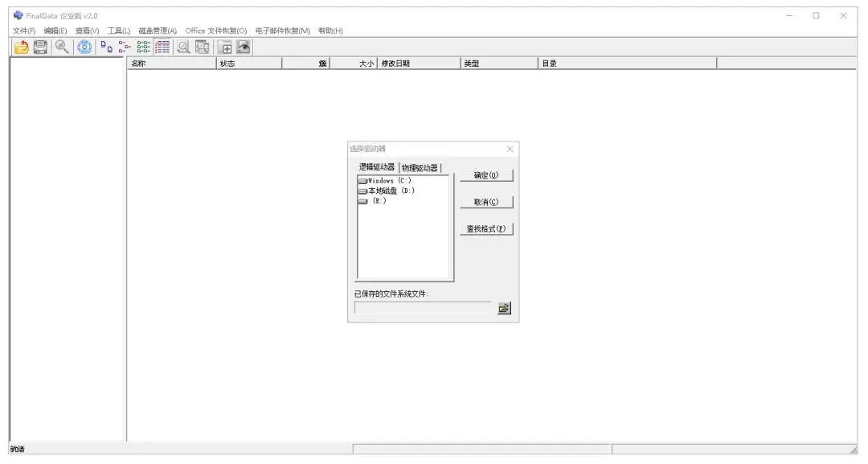Switch to details view icon

(x=162, y=47)
